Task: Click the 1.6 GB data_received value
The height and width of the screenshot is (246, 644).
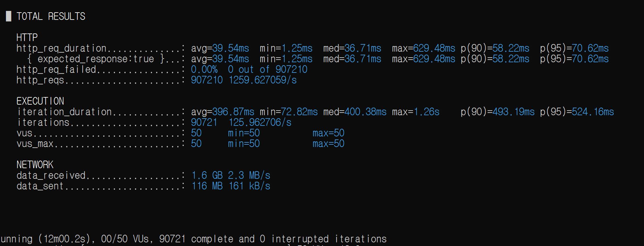Action: [207, 175]
